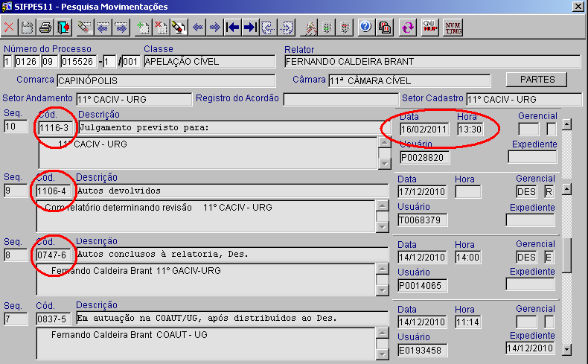Click the empty Registro do Acordão field

341,99
